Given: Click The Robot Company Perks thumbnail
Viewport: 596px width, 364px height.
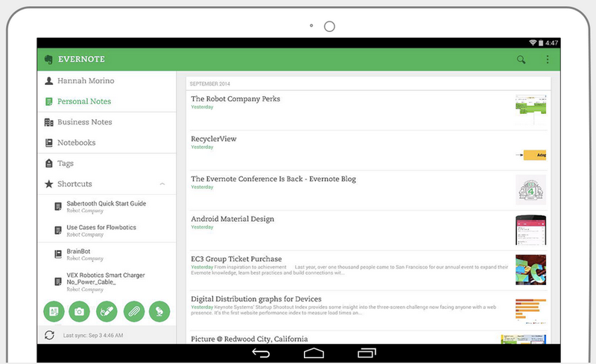Looking at the screenshot, I should tap(530, 110).
